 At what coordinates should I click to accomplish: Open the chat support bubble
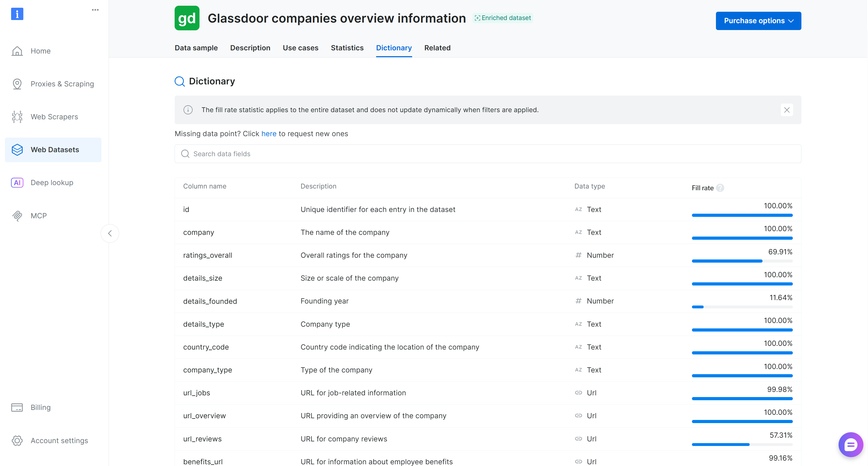[851, 445]
